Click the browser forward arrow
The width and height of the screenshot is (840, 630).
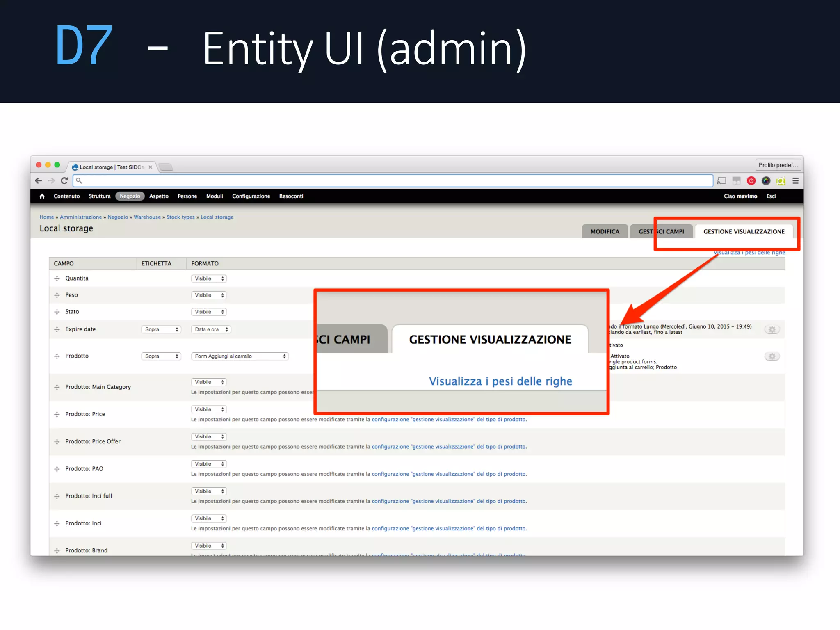[51, 180]
